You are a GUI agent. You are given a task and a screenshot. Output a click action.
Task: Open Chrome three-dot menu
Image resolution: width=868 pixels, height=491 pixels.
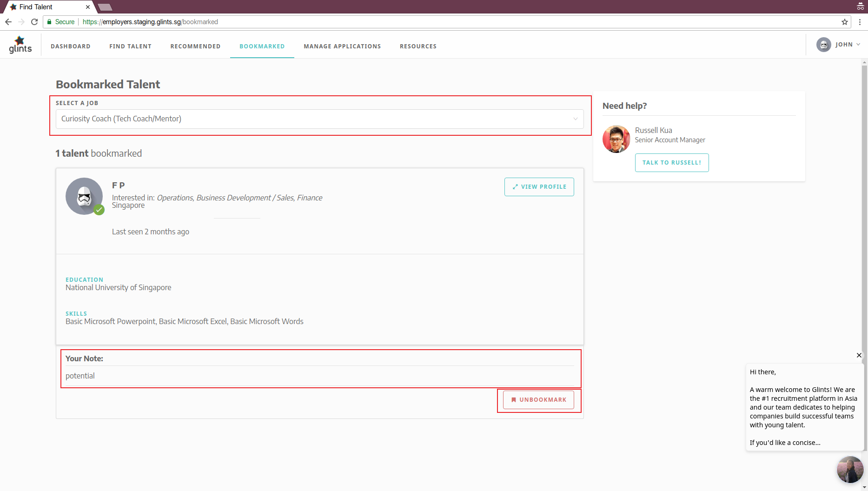pos(860,22)
